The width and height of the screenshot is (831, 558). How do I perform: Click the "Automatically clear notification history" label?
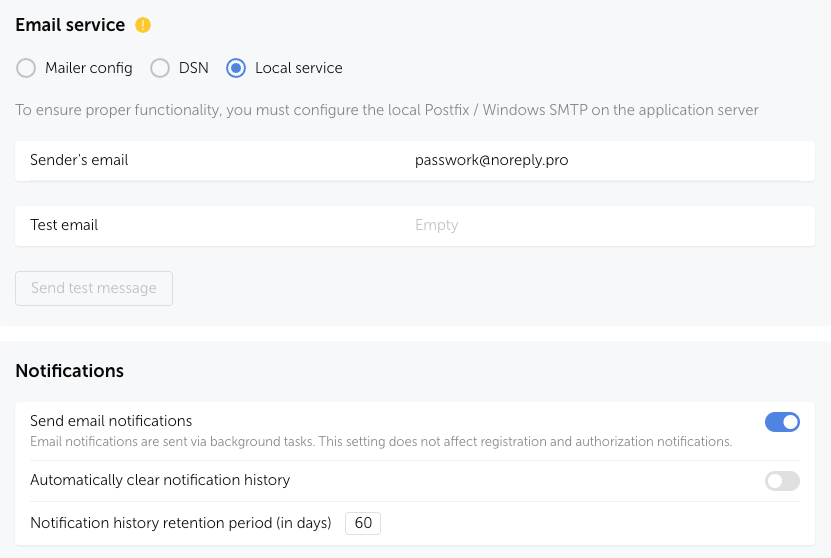(x=160, y=480)
